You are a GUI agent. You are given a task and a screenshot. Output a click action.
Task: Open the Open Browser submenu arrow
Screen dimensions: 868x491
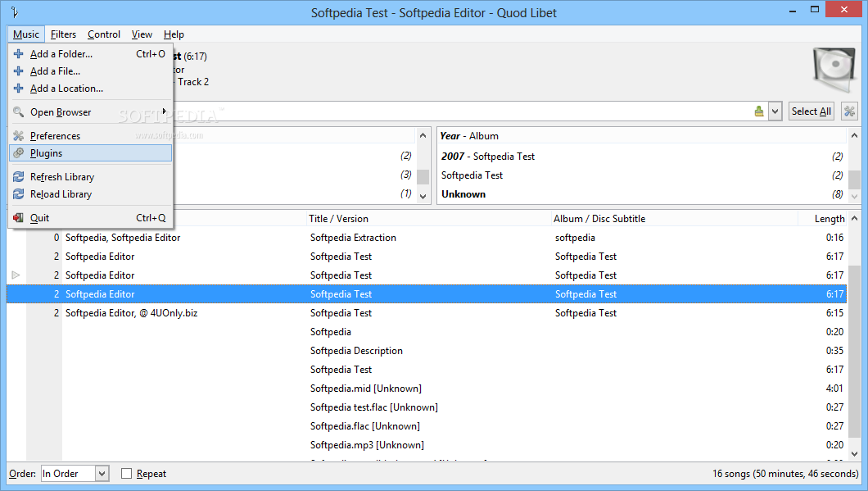click(165, 111)
